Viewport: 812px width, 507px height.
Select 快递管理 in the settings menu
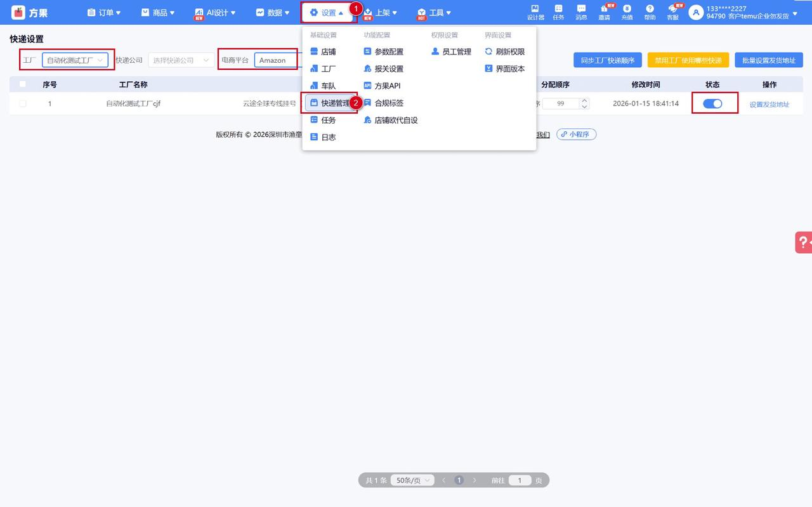point(330,103)
